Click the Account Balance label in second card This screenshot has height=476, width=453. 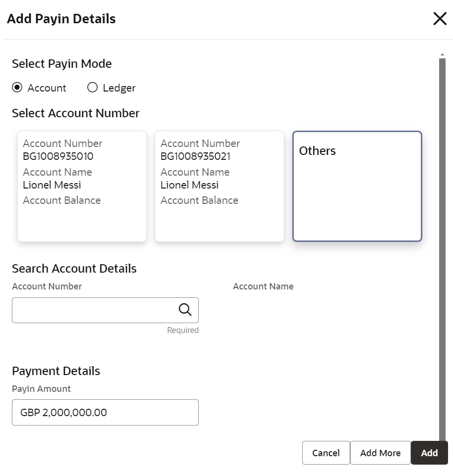[x=199, y=200]
